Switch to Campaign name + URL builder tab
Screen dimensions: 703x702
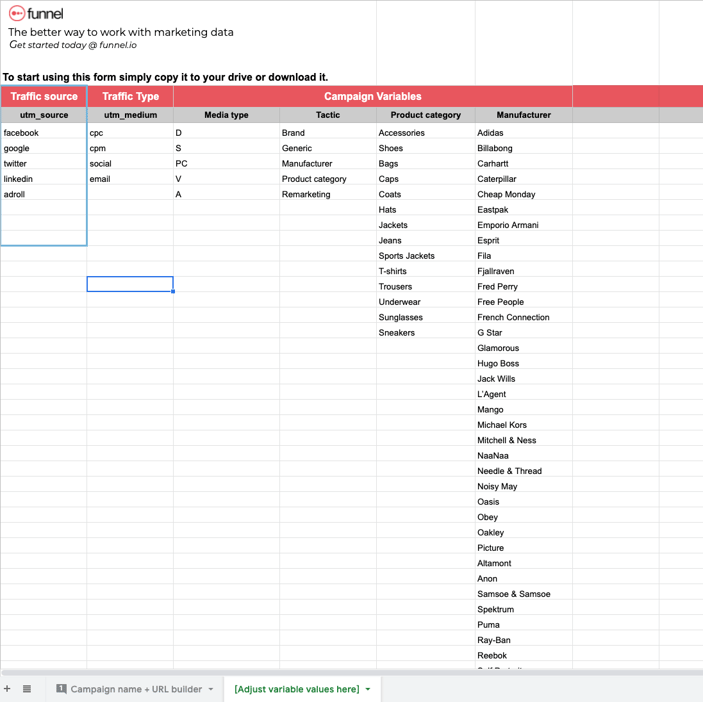click(x=136, y=689)
